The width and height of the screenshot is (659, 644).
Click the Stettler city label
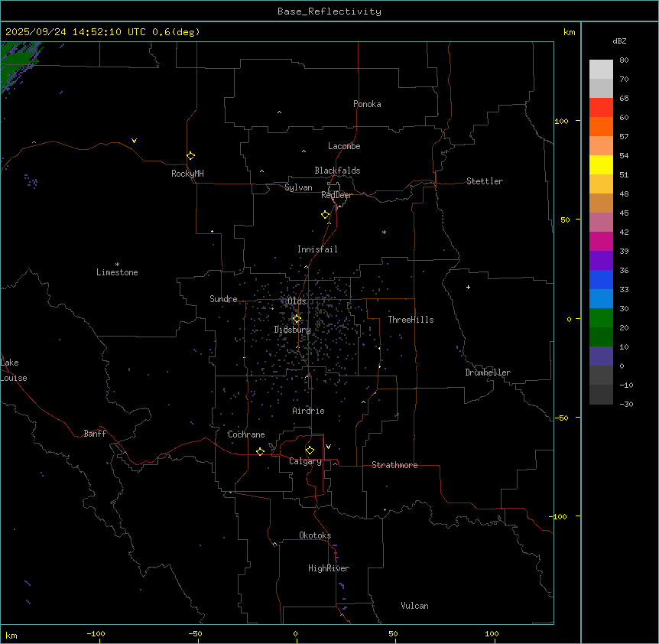pos(485,181)
